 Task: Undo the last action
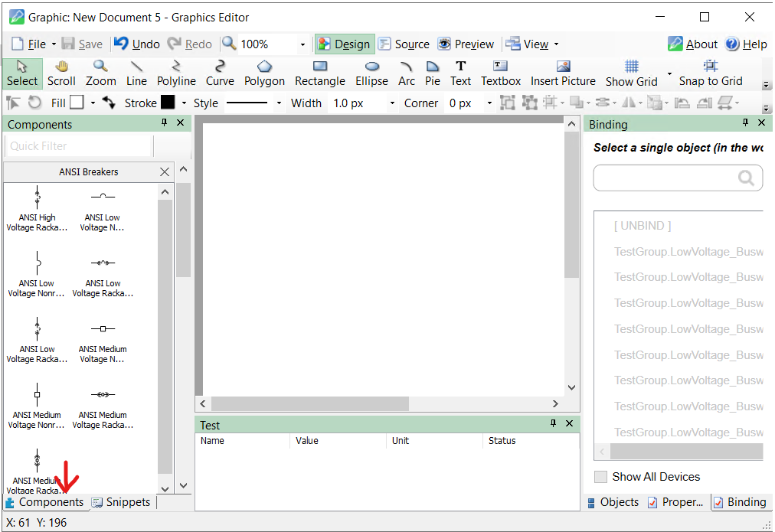click(x=137, y=44)
